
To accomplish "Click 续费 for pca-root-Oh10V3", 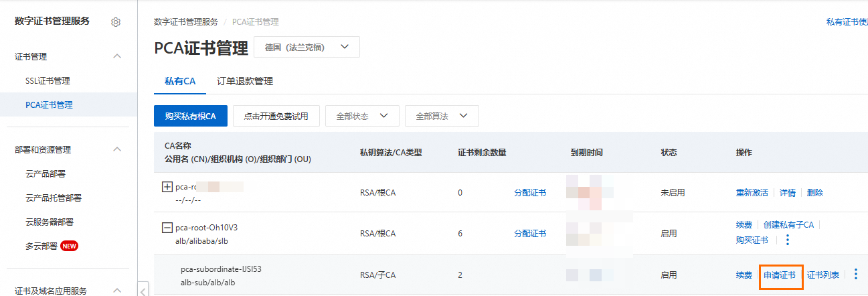I will point(744,225).
